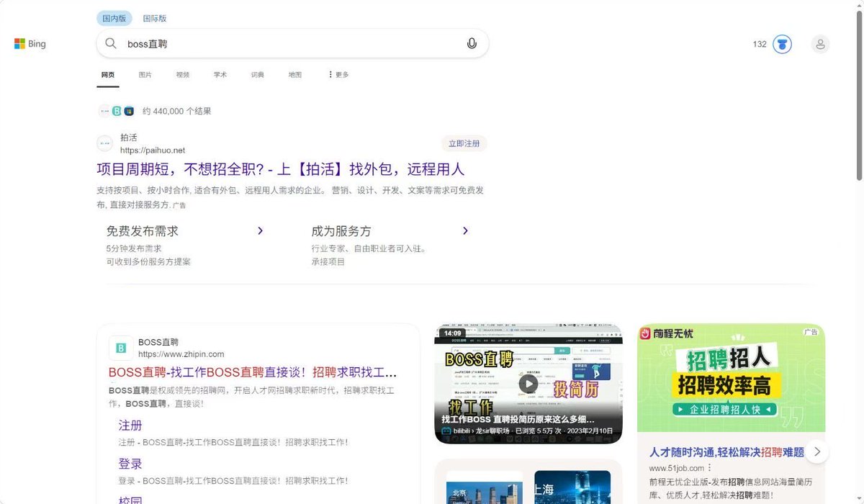Open the 注册 sitelink
This screenshot has width=864, height=504.
click(x=130, y=425)
